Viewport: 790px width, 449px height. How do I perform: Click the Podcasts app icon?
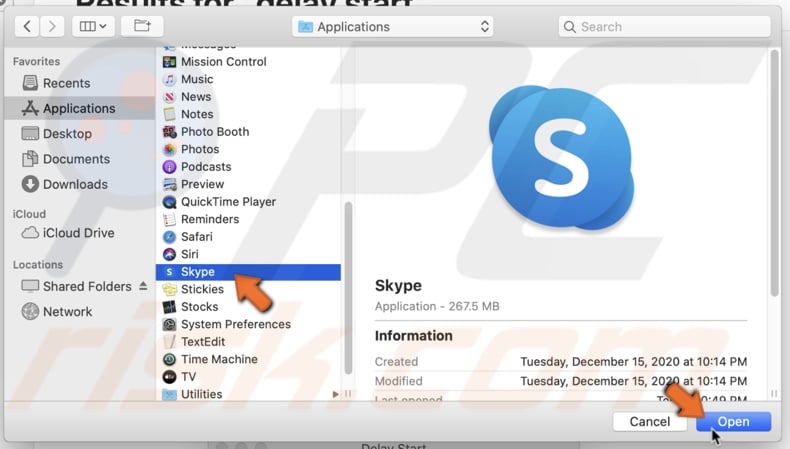click(x=169, y=166)
